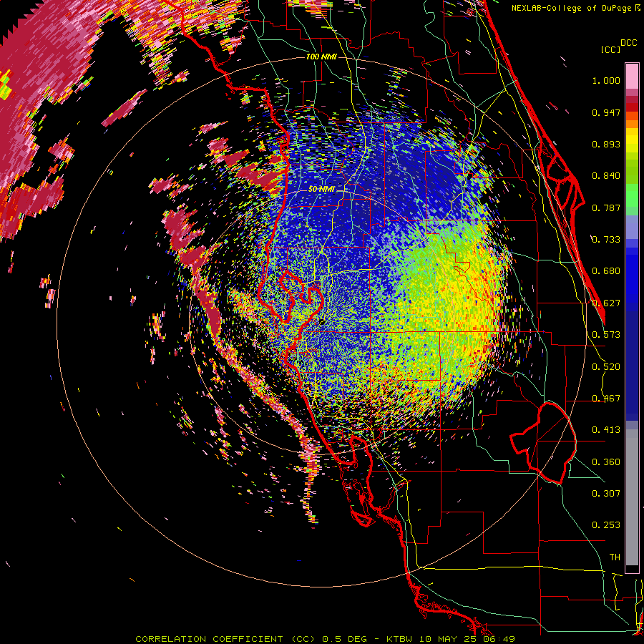
Task: Click the 1.000 value on the scale
Action: coord(606,80)
